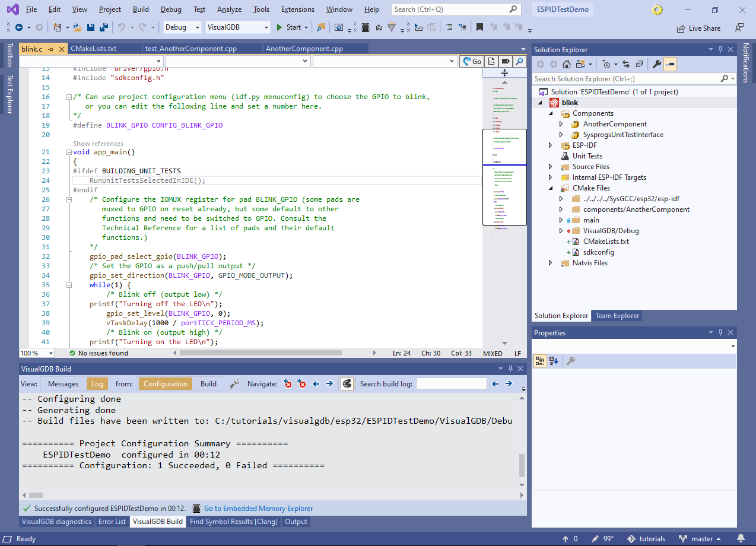756x546 pixels.
Task: Expand the Natvis Files node
Action: coord(551,263)
